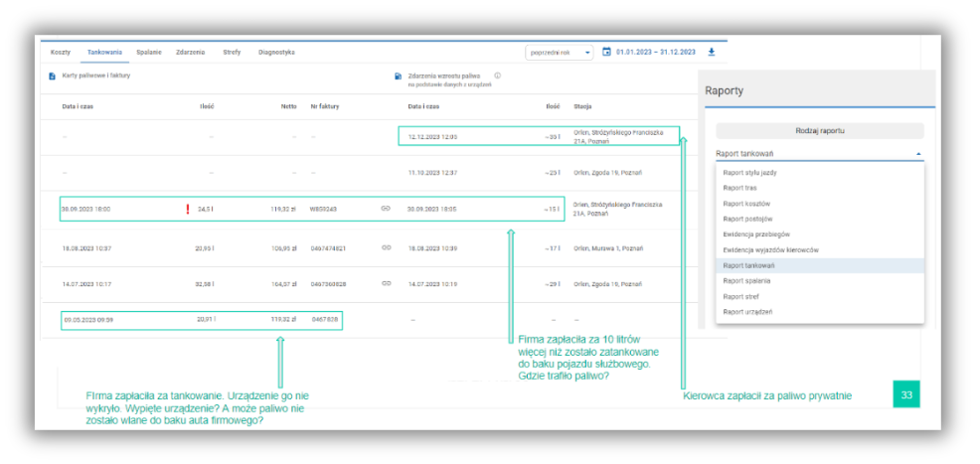The image size is (980, 464).
Task: Select 'Raport stylu jazdy' from the list
Action: click(x=749, y=173)
